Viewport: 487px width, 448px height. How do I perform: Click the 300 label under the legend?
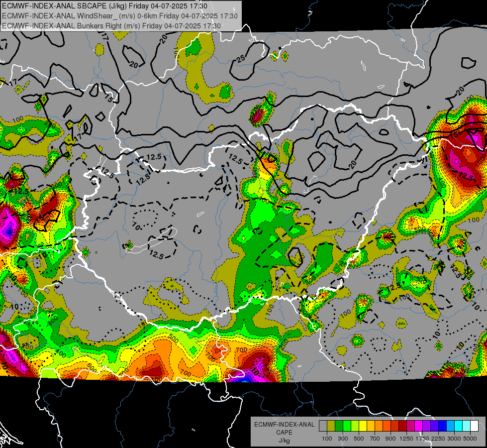point(343,439)
